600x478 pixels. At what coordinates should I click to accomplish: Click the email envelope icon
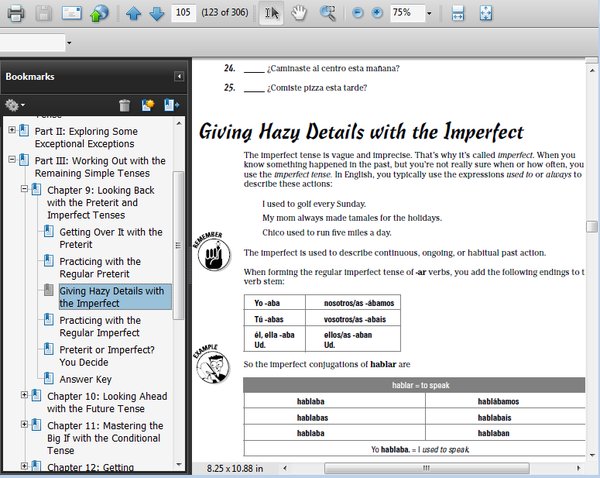coord(72,13)
